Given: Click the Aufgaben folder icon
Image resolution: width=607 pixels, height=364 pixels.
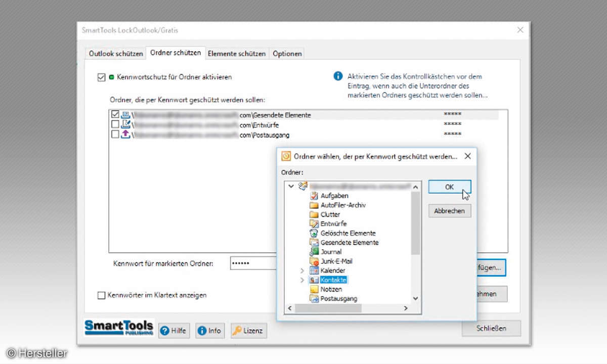Looking at the screenshot, I should [x=314, y=196].
